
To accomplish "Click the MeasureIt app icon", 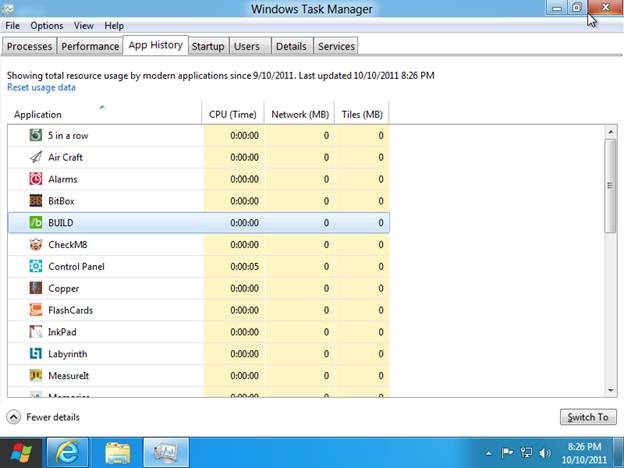I will [36, 376].
